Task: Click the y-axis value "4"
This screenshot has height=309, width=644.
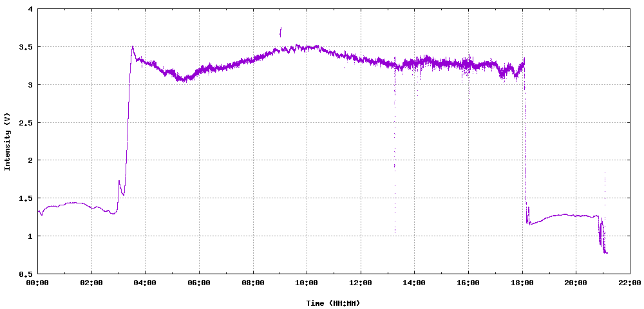Action: point(31,10)
